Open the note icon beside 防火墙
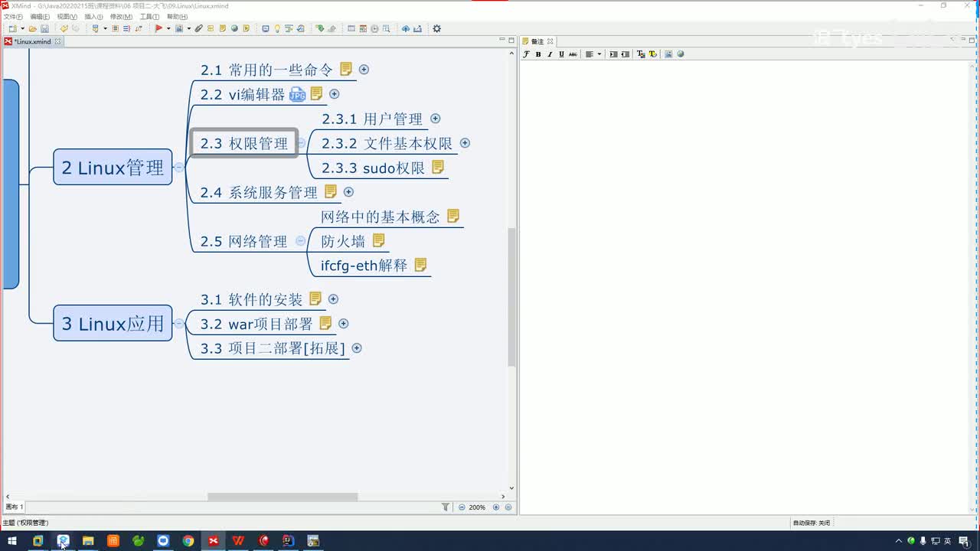This screenshot has width=980, height=551. pos(378,240)
